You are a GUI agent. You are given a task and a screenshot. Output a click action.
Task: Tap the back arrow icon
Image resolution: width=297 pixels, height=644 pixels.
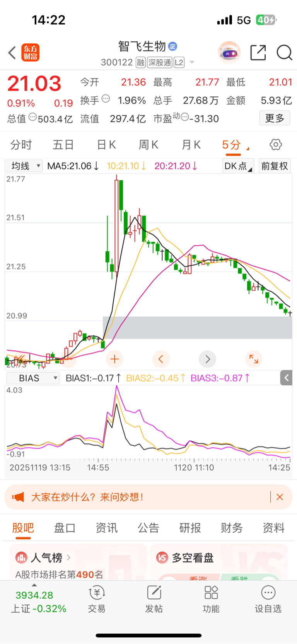(12, 53)
